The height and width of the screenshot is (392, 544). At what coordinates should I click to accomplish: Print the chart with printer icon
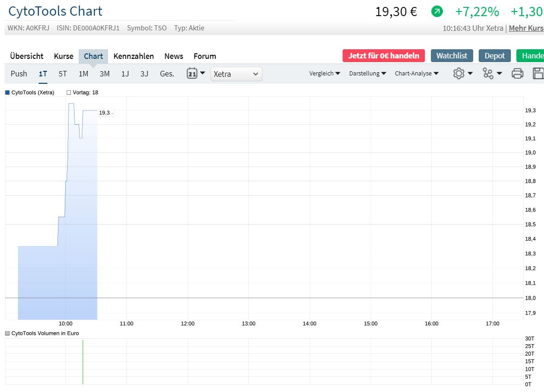click(x=517, y=74)
